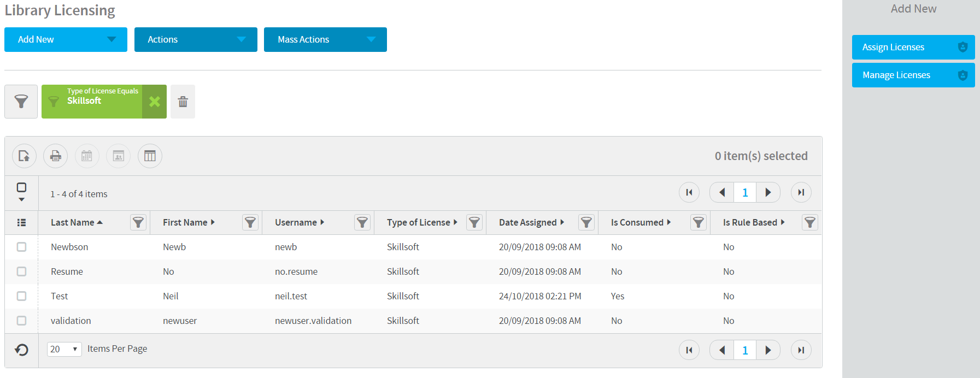Sort by Is Consumed header
Screen dimensions: 980x378
click(x=641, y=222)
